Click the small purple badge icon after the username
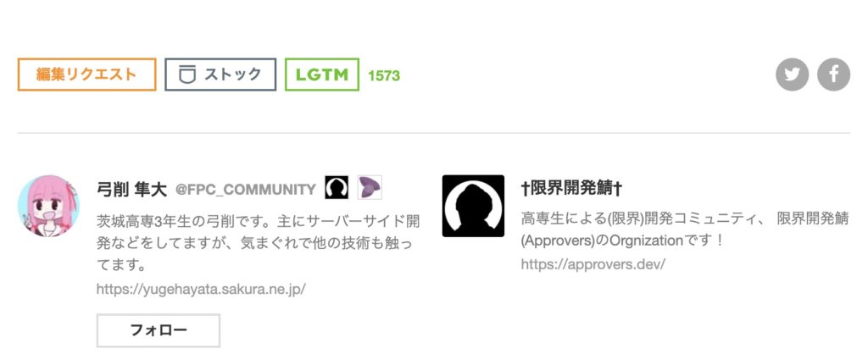868x354 pixels. click(370, 188)
